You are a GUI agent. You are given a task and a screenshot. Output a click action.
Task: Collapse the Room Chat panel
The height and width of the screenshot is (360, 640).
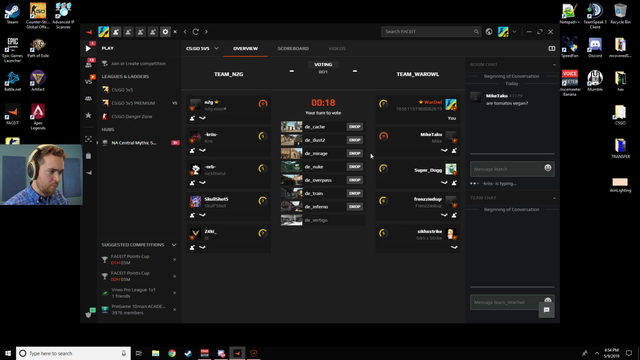tap(554, 65)
